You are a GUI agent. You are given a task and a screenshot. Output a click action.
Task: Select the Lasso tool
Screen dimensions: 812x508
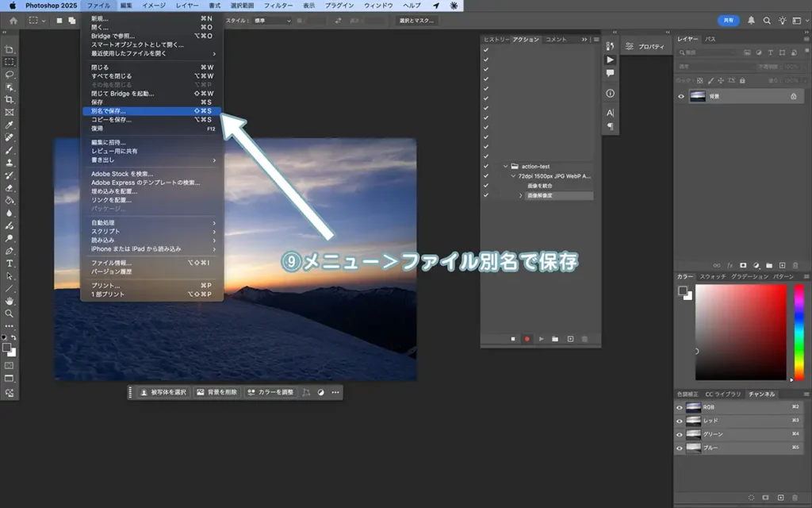click(x=10, y=74)
